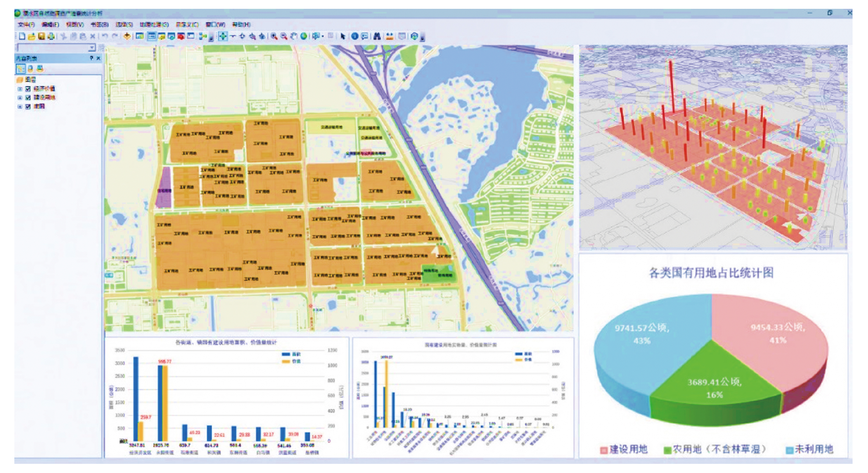Open the Find binoculars tool
This screenshot has height=473, width=868.
tap(377, 36)
